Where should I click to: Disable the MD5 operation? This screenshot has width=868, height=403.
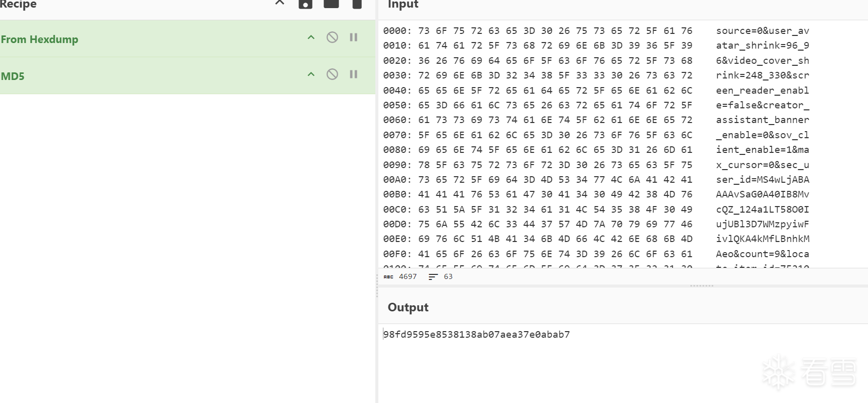click(332, 74)
